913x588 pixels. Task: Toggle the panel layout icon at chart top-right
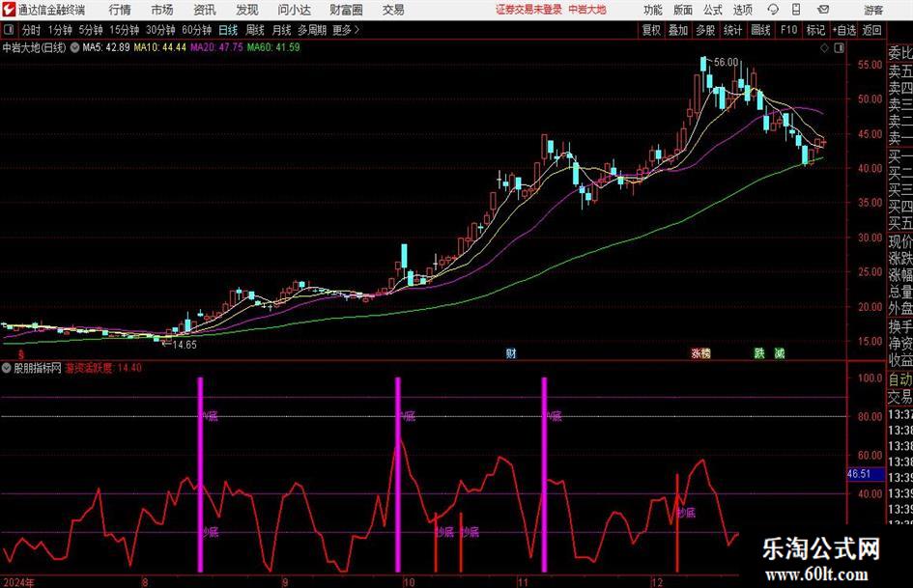[839, 48]
